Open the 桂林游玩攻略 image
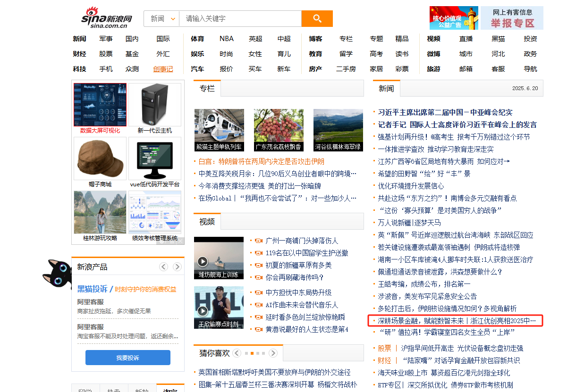The height and width of the screenshot is (392, 576). [x=100, y=212]
